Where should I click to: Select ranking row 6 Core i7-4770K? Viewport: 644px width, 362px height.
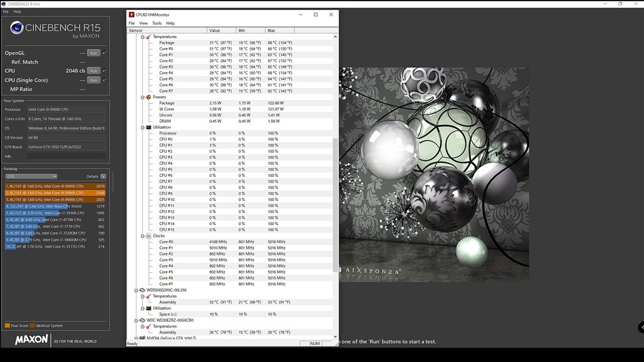point(55,219)
